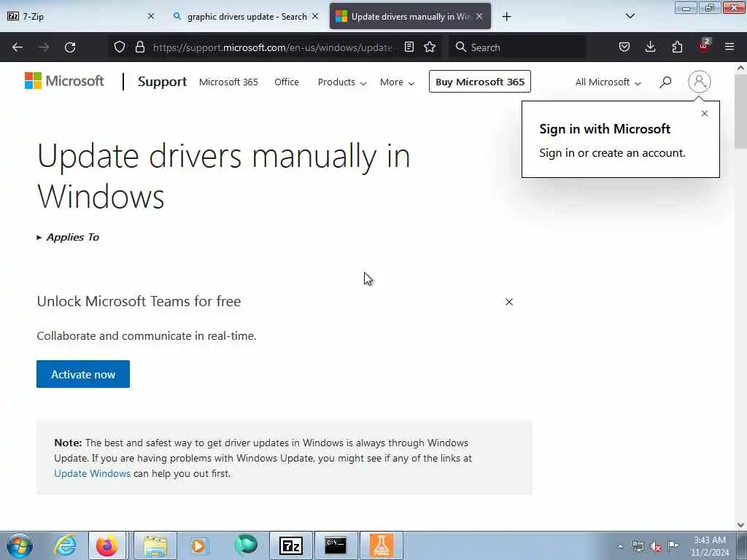Open the Support home link

click(x=162, y=82)
